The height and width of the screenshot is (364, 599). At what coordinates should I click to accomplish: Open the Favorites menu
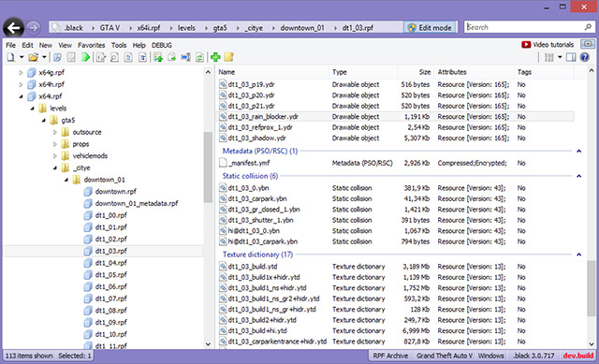point(92,45)
